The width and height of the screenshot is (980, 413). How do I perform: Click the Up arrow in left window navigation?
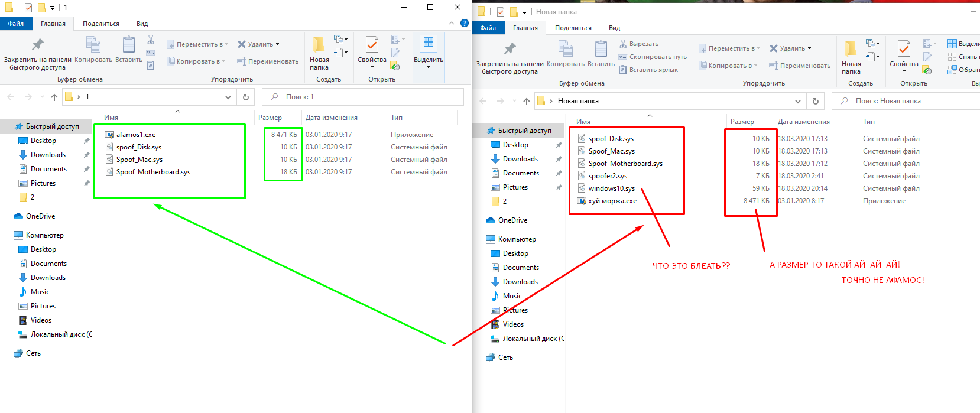pyautogui.click(x=54, y=97)
